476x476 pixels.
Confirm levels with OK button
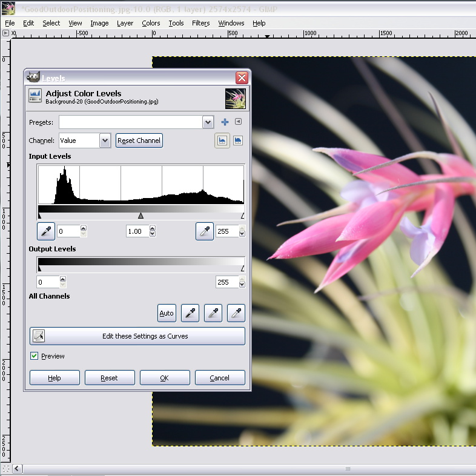[x=165, y=378]
